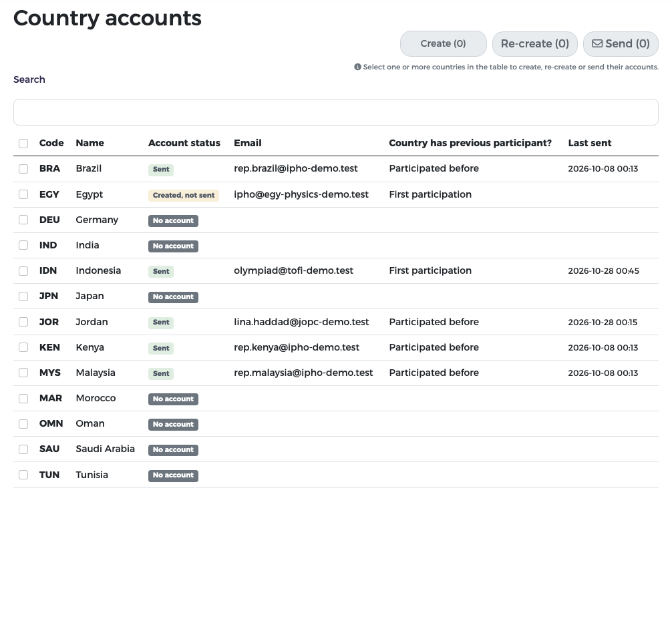Tick the checkbox for Brazil
The height and width of the screenshot is (623, 672).
point(23,169)
